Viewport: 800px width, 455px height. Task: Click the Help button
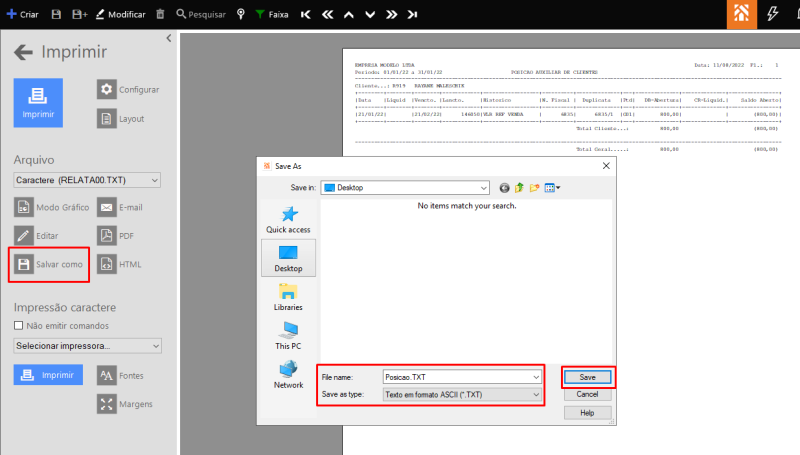pos(587,413)
